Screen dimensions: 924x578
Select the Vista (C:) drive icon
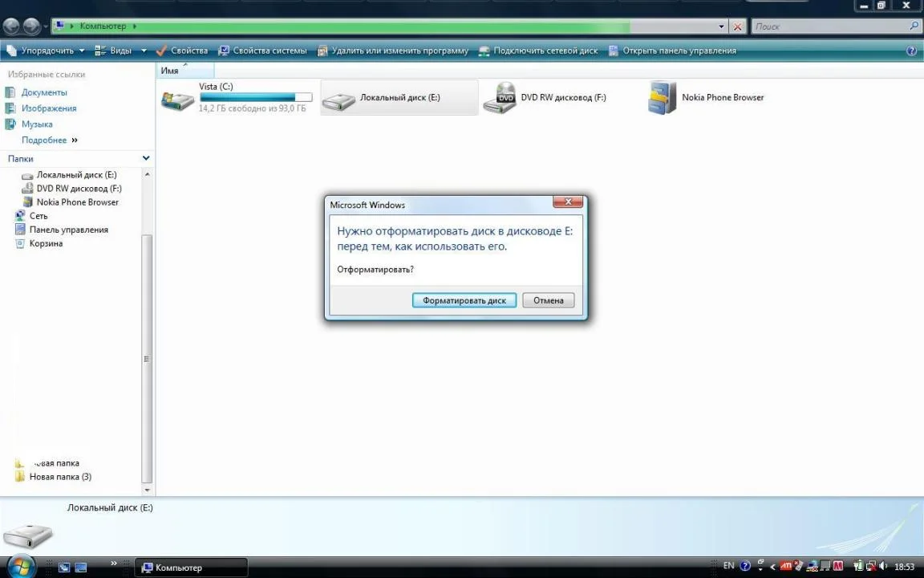coord(177,99)
